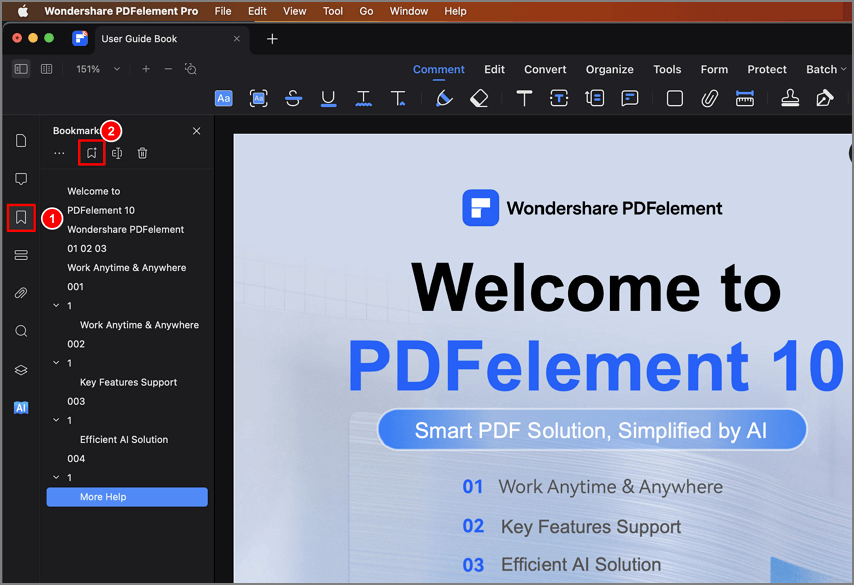Select the Text Box tool
This screenshot has height=585, width=854.
point(559,99)
